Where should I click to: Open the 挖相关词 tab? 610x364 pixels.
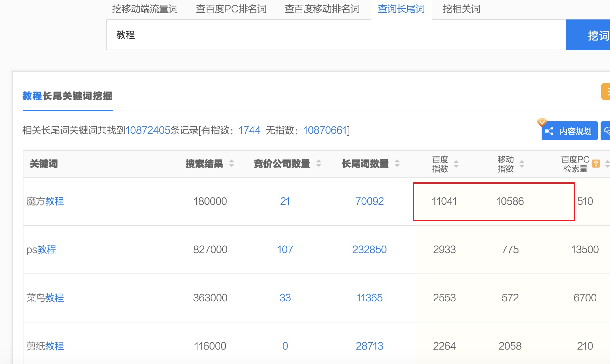[462, 9]
